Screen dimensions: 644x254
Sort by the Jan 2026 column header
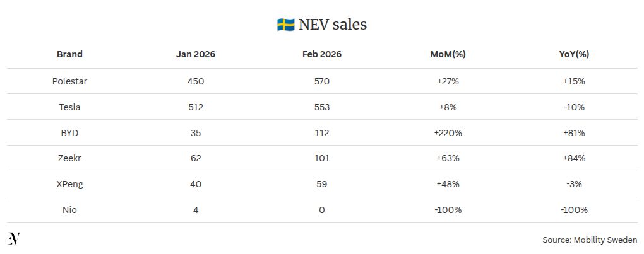(196, 54)
